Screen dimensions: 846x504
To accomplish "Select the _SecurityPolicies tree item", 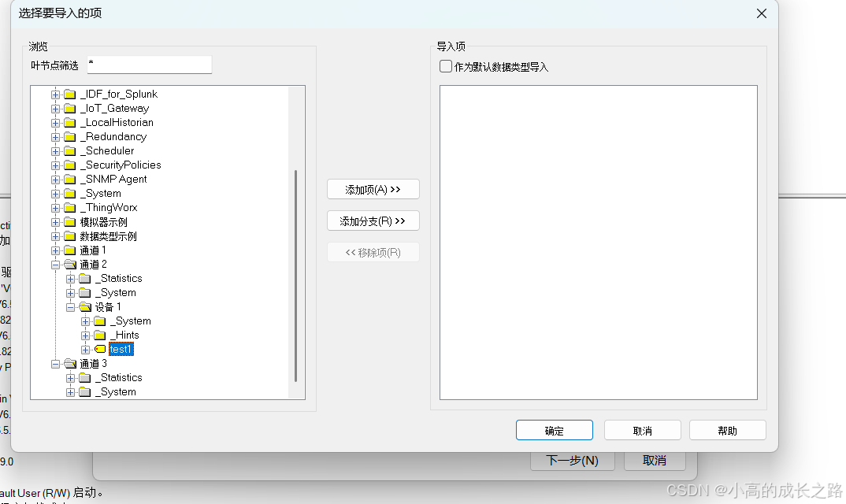I will 121,165.
